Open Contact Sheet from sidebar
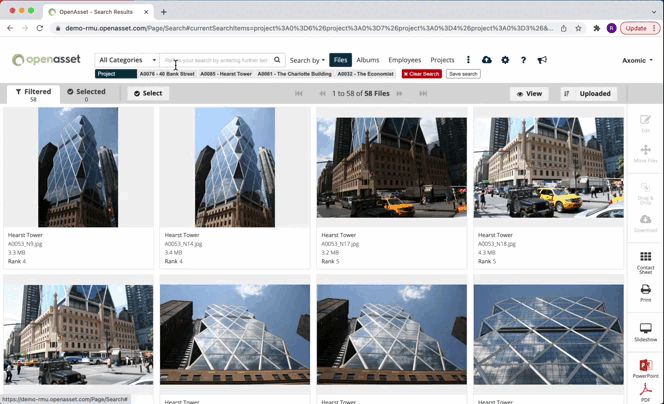 645,263
